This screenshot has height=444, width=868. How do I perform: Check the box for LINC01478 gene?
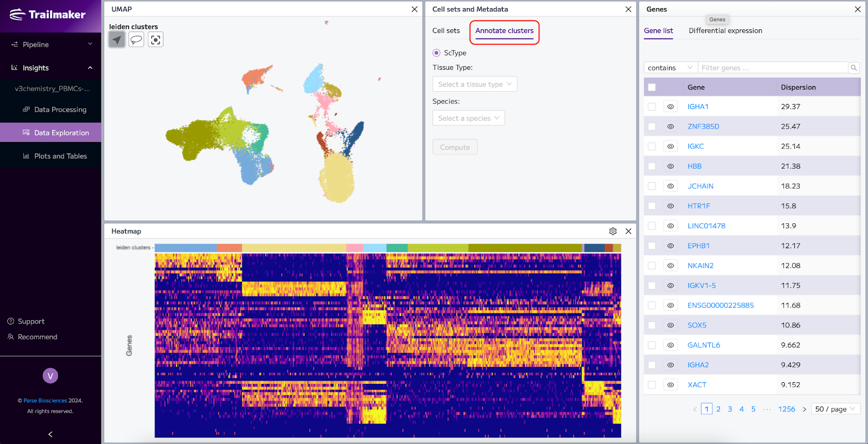coord(652,226)
